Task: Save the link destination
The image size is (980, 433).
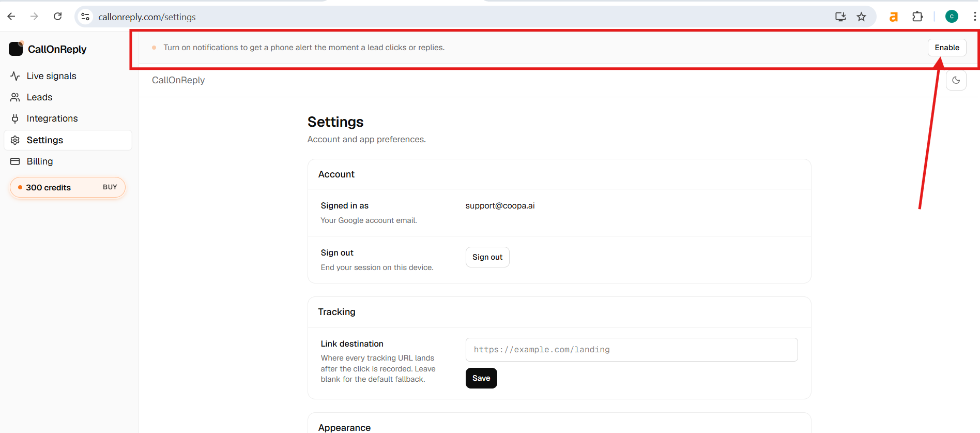Action: [481, 378]
